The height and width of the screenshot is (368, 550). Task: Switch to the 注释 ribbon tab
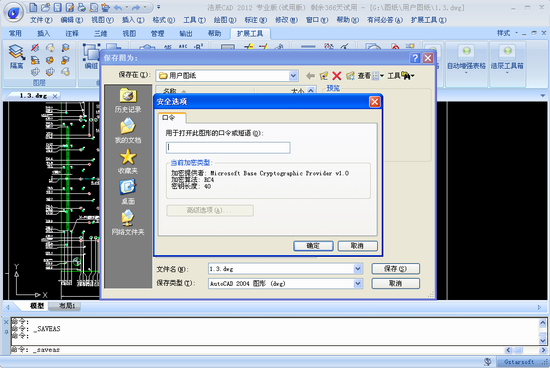click(x=72, y=33)
